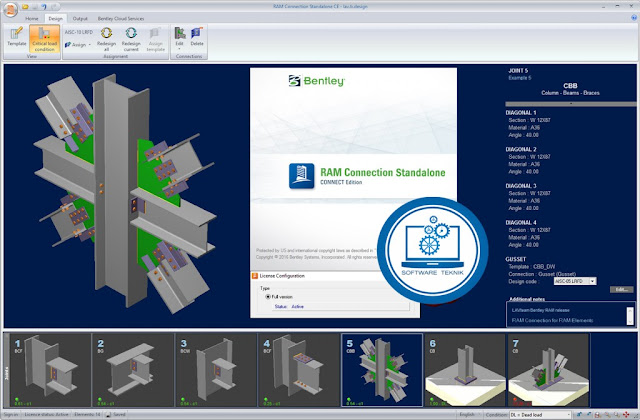Click the Template : CBB_DW text
Screen dimensions: 640x420
tap(531, 267)
